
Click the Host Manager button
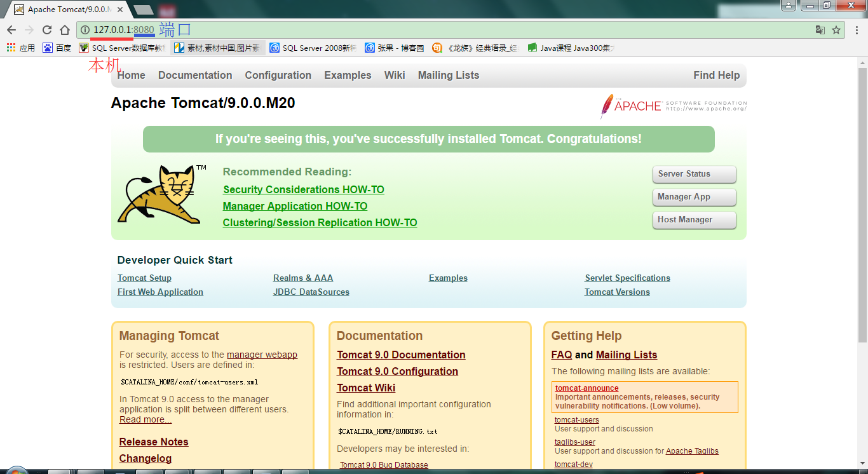[x=695, y=220]
